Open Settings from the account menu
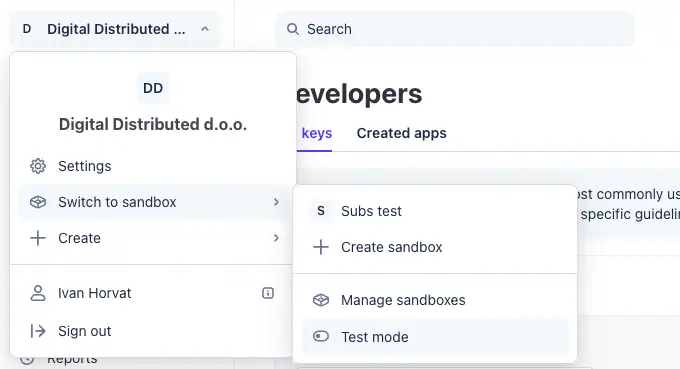Viewport: 680px width, 369px height. (x=153, y=166)
